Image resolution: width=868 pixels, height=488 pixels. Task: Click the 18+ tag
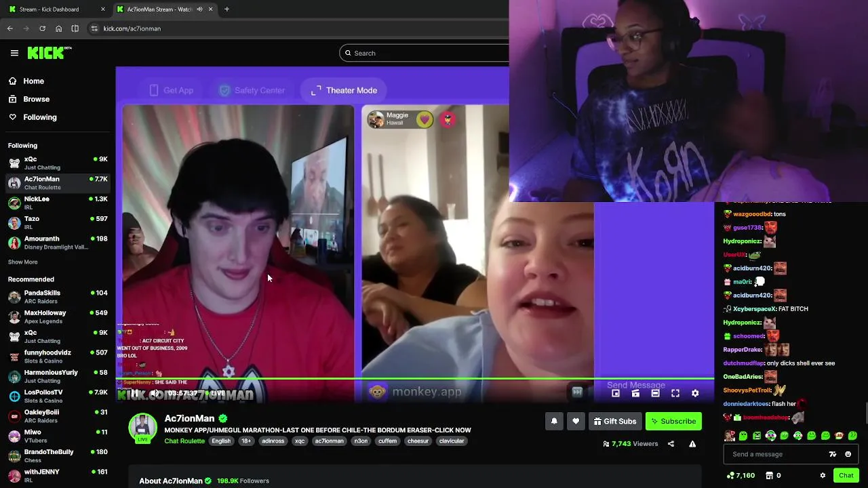pos(246,441)
